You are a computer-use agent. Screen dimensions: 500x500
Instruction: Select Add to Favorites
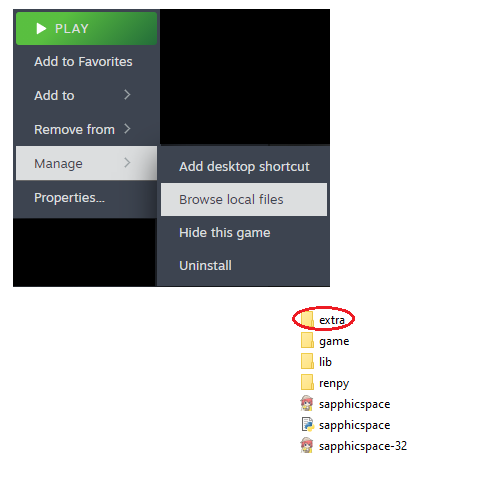[83, 62]
